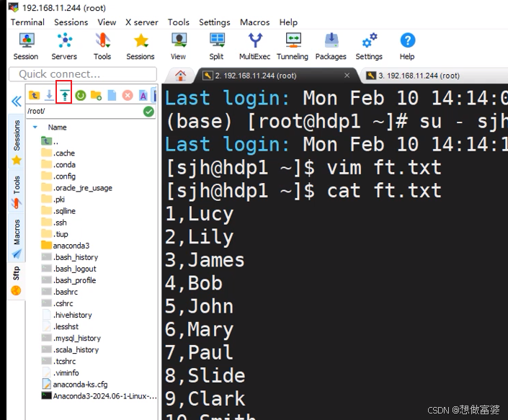Click the /root/ path field
508x420 pixels.
pyautogui.click(x=84, y=112)
